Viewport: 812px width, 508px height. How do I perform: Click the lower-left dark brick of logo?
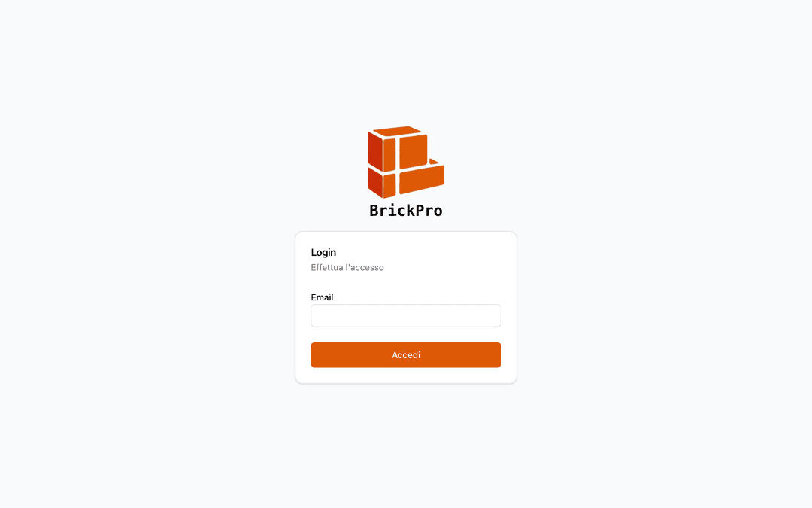tap(375, 182)
